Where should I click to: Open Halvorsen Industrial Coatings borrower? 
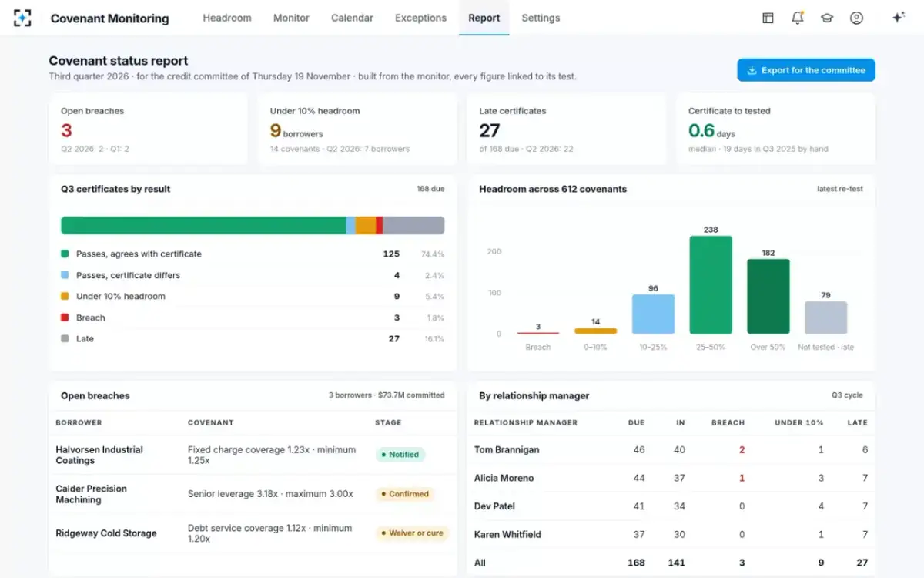99,455
